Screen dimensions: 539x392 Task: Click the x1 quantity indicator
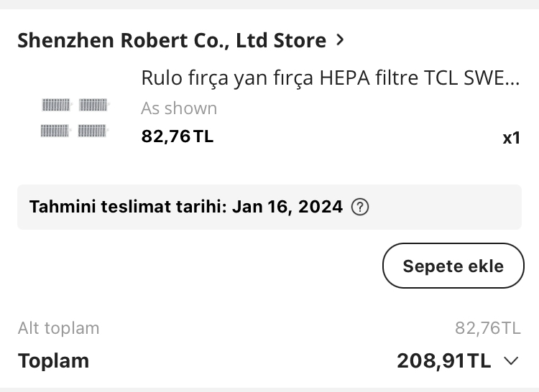pyautogui.click(x=511, y=138)
